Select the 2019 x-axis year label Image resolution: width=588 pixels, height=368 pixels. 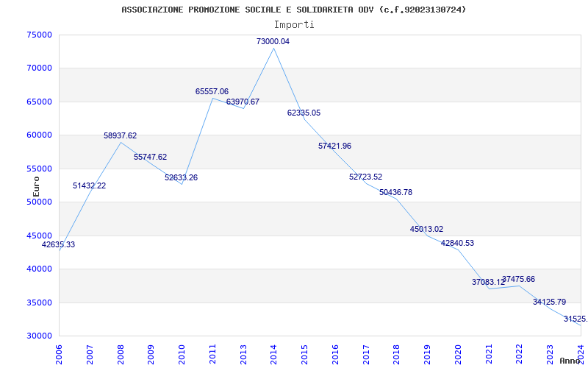point(427,355)
